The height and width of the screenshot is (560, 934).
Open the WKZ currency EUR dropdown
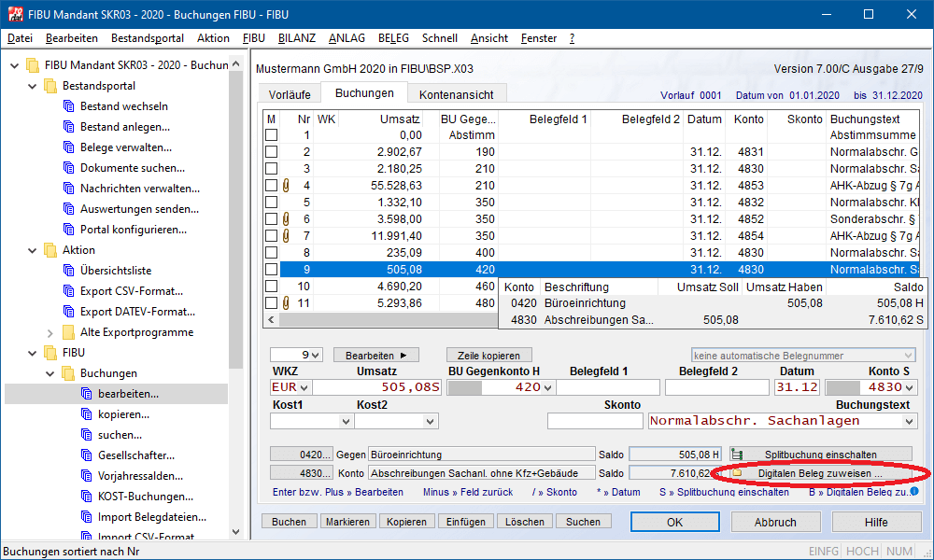point(303,387)
